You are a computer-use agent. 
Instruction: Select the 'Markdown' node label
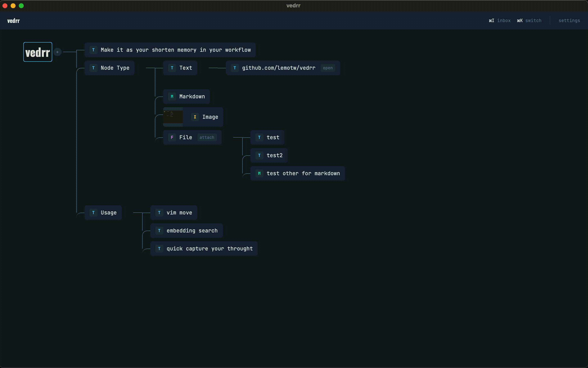click(x=192, y=97)
